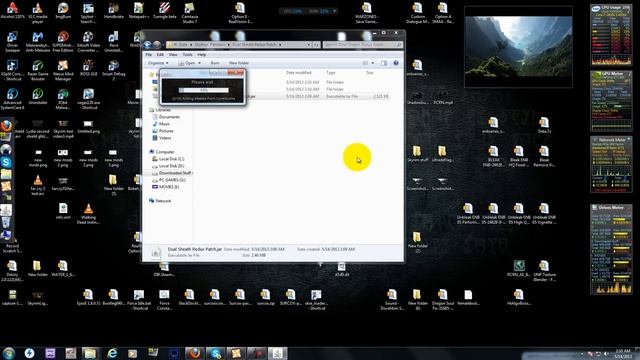Select MOVIES drive in navigation pane
Viewport: 640px width, 360px height.
[x=169, y=187]
